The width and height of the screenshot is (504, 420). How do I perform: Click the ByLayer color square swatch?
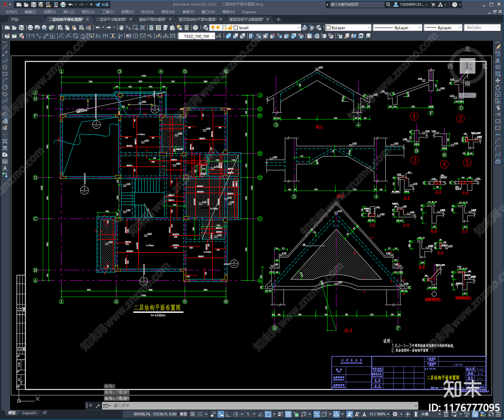tap(328, 28)
